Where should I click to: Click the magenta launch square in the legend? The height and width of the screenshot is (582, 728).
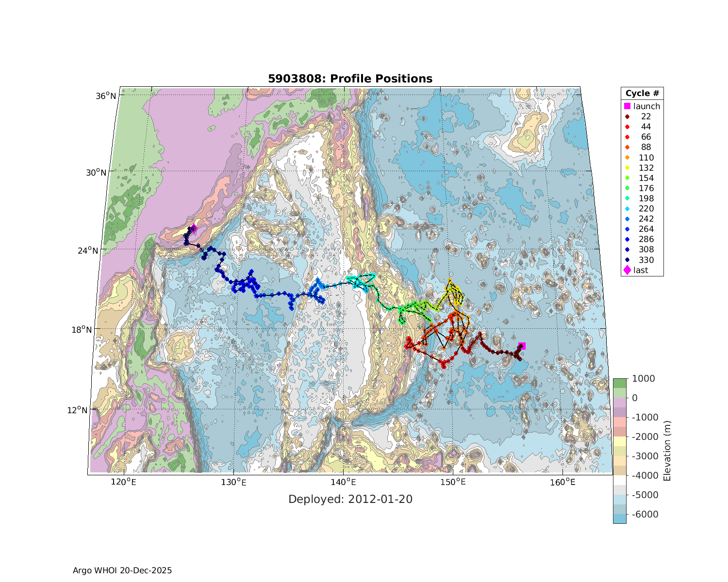point(627,106)
